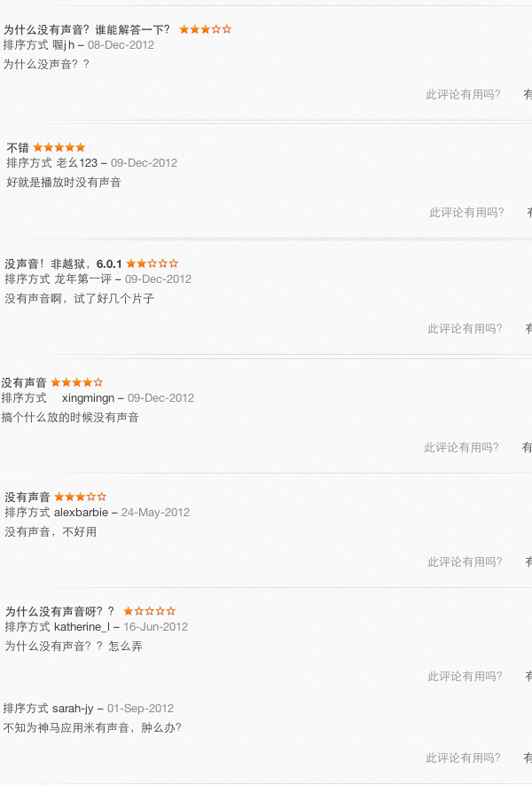Click three-star rating of alexbarbie review
Image resolution: width=532 pixels, height=785 pixels.
click(x=80, y=497)
